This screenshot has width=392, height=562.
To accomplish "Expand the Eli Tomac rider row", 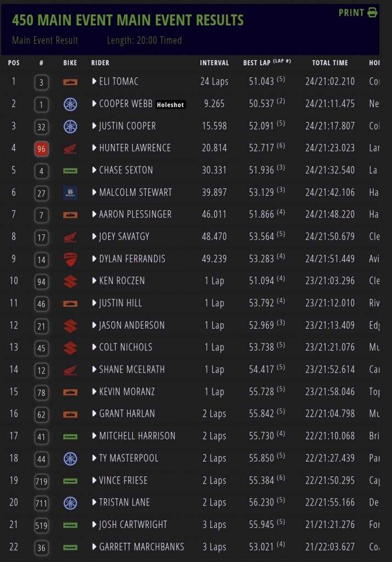I will (x=94, y=82).
